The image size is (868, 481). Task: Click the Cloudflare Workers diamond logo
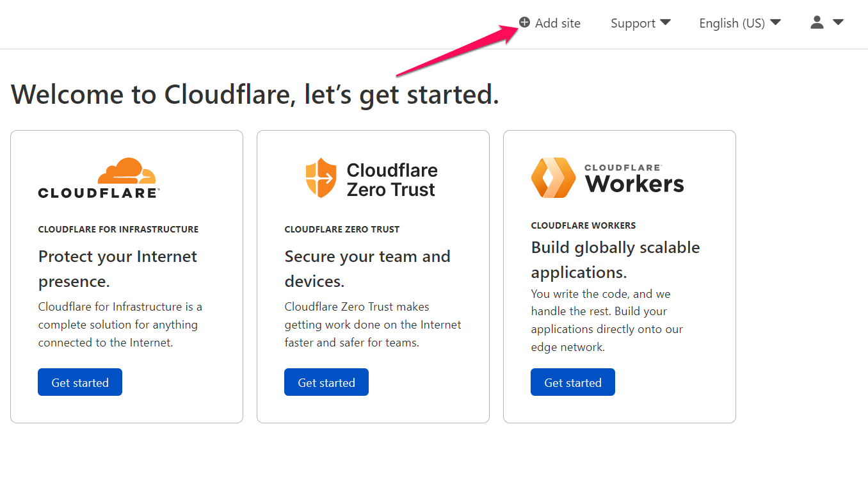[553, 178]
